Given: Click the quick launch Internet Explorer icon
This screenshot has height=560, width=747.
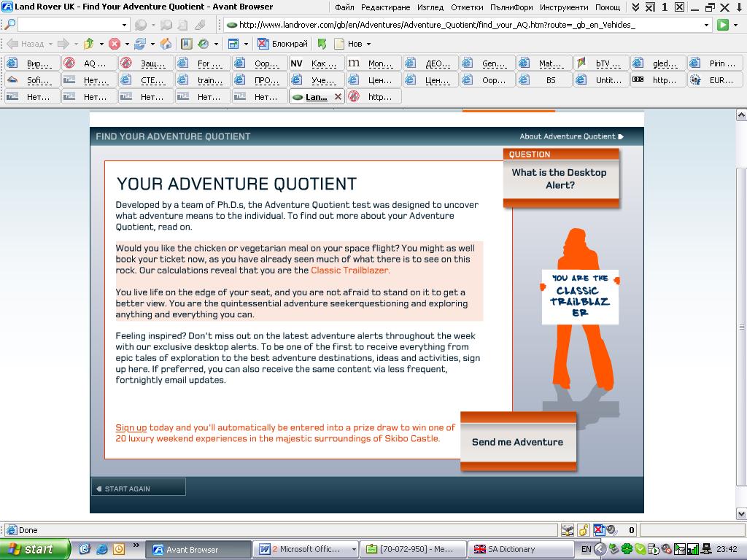Looking at the screenshot, I should coord(101,549).
